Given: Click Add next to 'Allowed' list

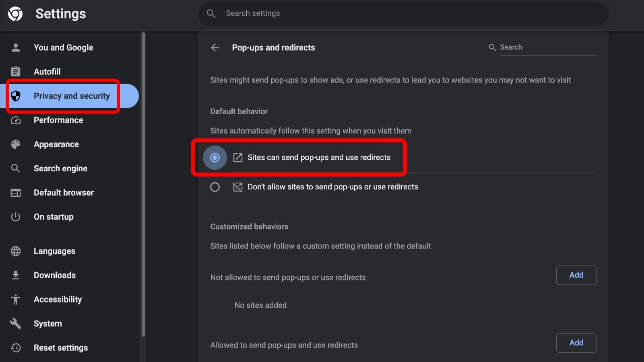Looking at the screenshot, I should (x=576, y=343).
